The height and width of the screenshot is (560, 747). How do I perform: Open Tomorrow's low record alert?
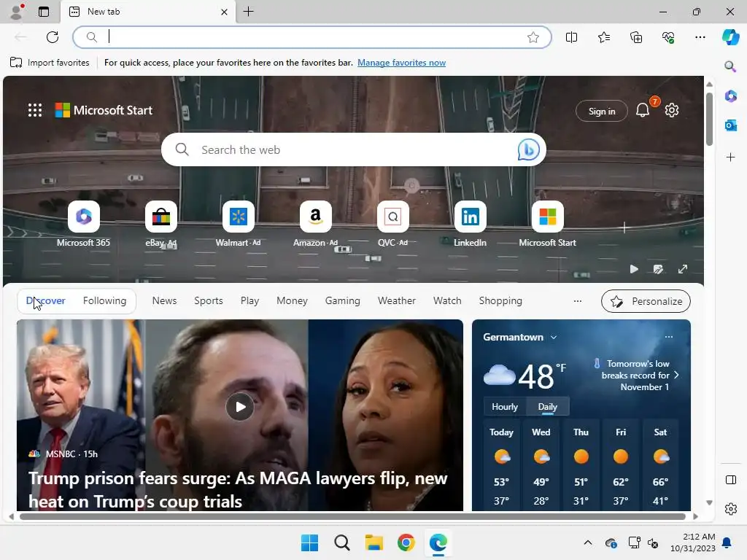click(x=636, y=376)
